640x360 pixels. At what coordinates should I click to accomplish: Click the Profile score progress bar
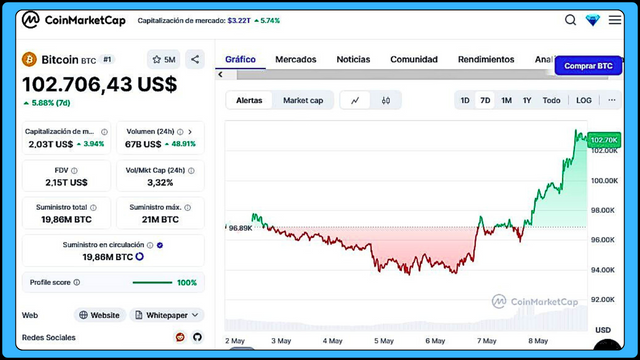click(152, 282)
